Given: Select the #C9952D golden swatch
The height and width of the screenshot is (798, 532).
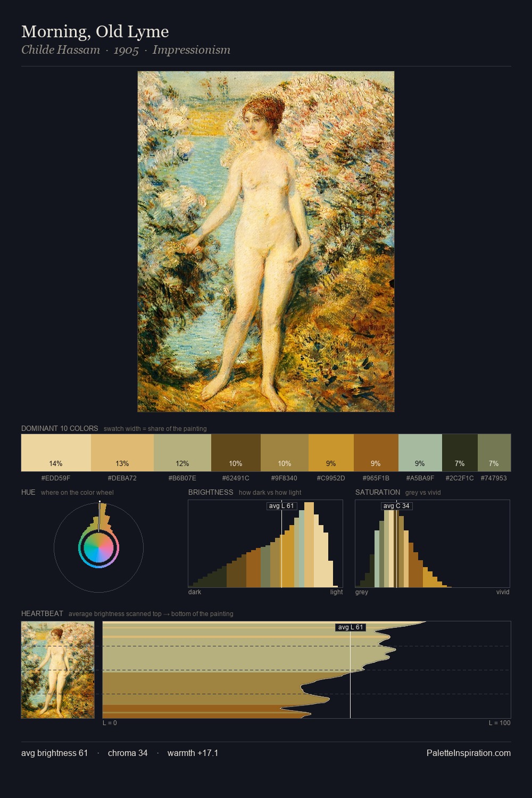Looking at the screenshot, I should pos(331,453).
